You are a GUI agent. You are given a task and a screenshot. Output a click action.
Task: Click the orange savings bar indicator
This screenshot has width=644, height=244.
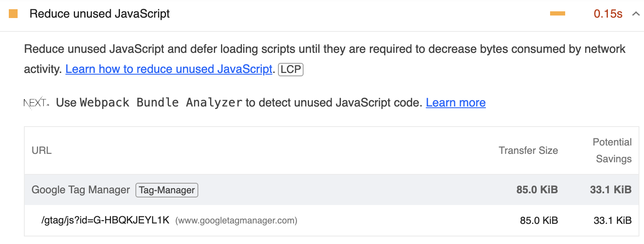pos(558,13)
